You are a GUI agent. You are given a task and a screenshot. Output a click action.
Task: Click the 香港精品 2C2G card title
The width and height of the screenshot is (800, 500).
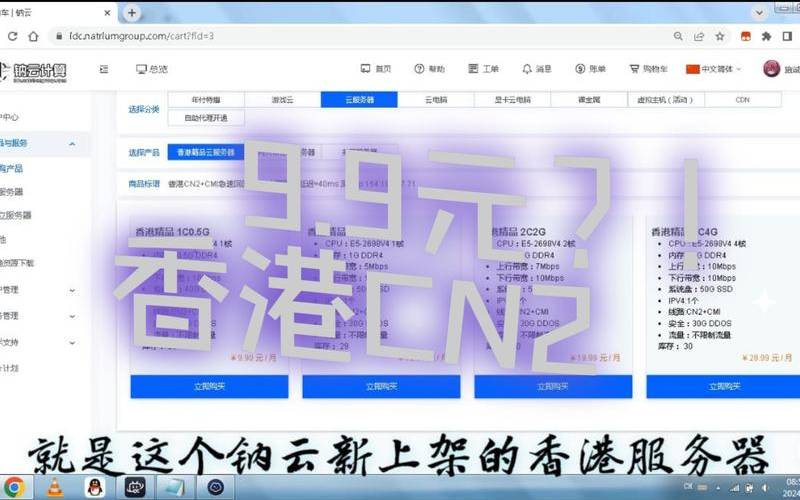[516, 232]
